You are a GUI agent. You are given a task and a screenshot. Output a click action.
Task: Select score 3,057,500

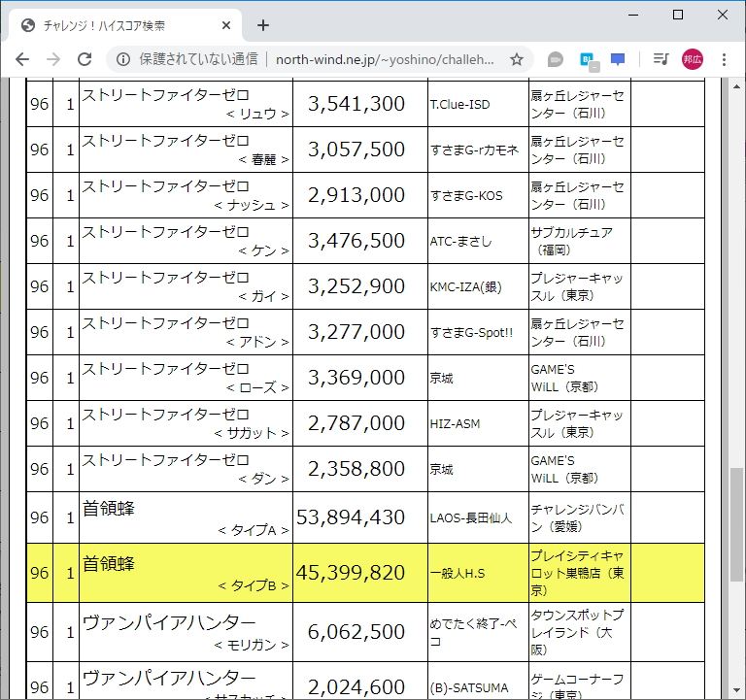(356, 150)
